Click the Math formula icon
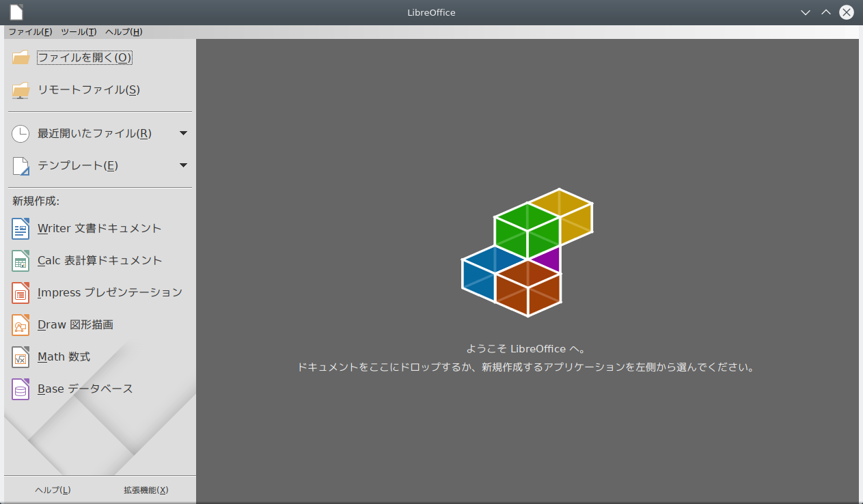The width and height of the screenshot is (863, 504). 20,357
